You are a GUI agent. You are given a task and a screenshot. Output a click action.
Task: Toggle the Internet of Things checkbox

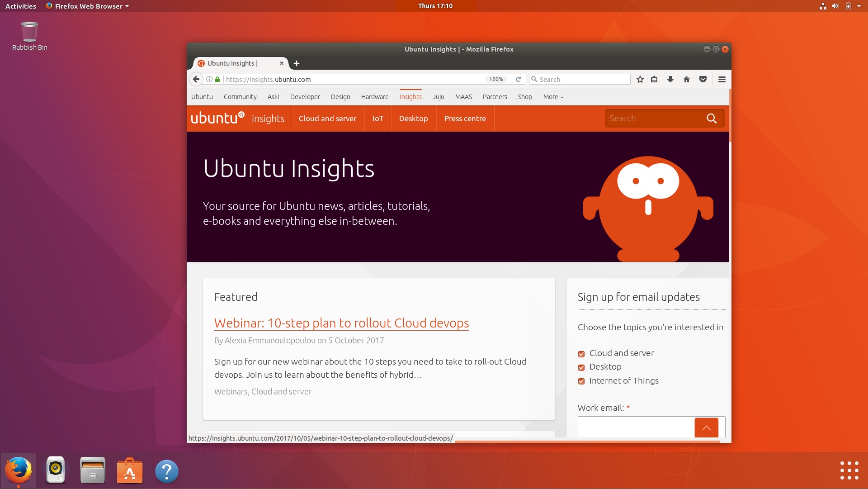581,381
